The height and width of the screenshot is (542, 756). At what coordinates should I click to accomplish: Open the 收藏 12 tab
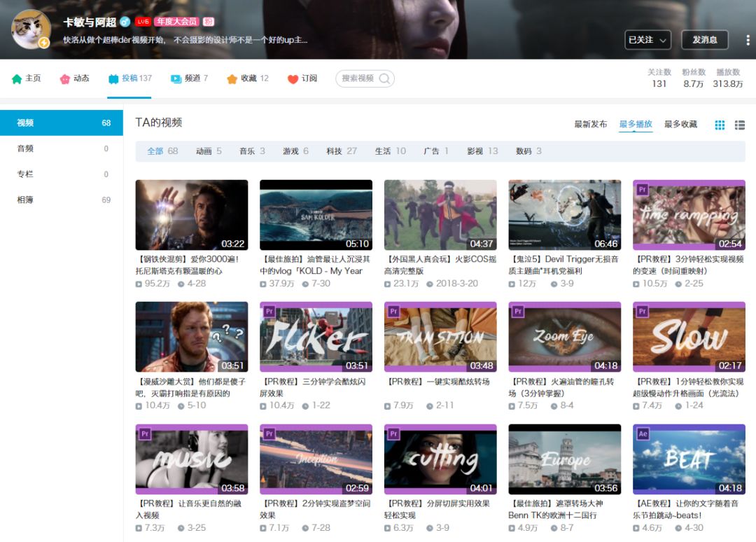(247, 78)
